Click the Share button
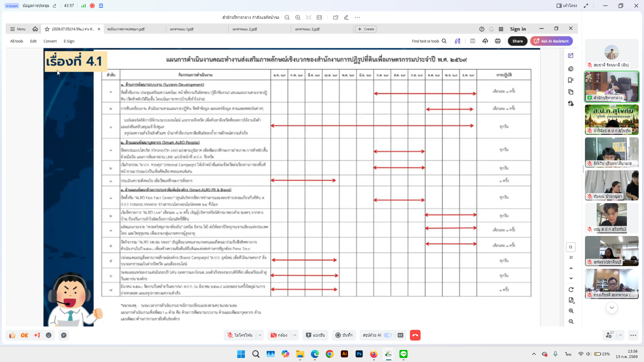Image resolution: width=644 pixels, height=362 pixels. pyautogui.click(x=518, y=41)
